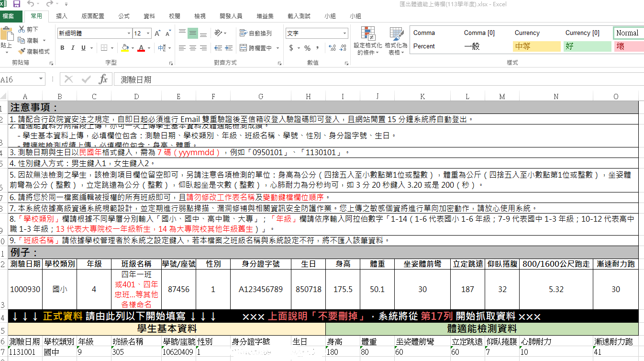Toggle middle vertical alignment
This screenshot has width=644, height=361.
click(x=193, y=33)
